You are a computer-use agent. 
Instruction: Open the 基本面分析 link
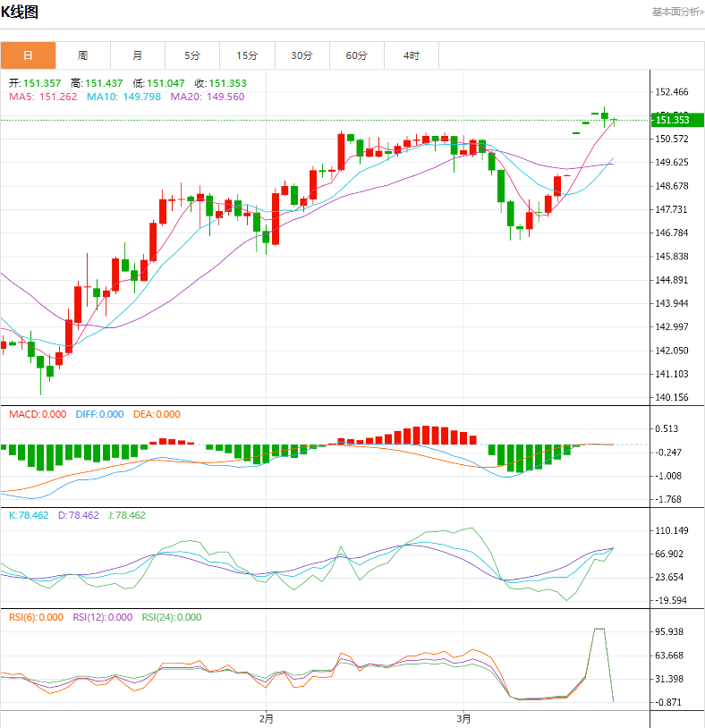[676, 12]
